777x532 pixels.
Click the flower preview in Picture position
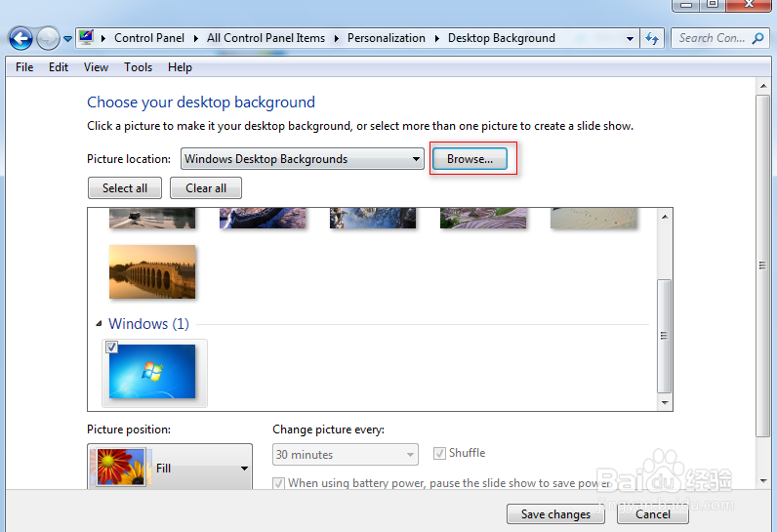coord(121,467)
